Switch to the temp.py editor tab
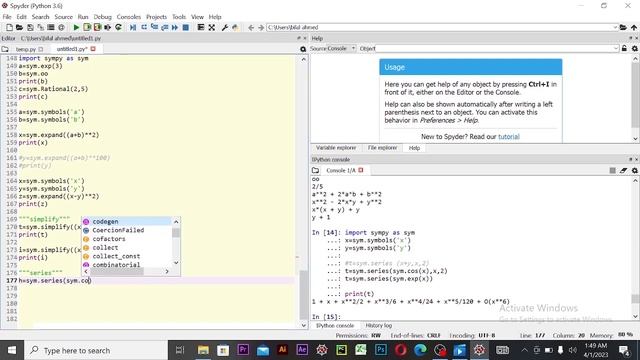640x360 pixels. point(25,49)
